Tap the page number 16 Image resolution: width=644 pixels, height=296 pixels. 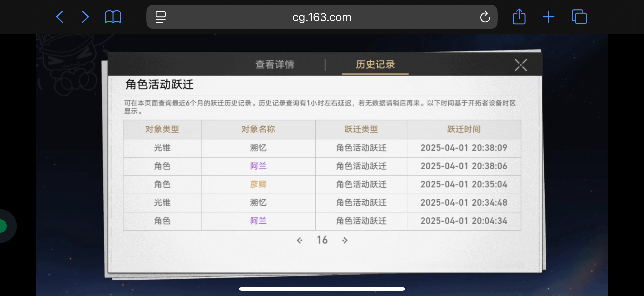click(322, 240)
